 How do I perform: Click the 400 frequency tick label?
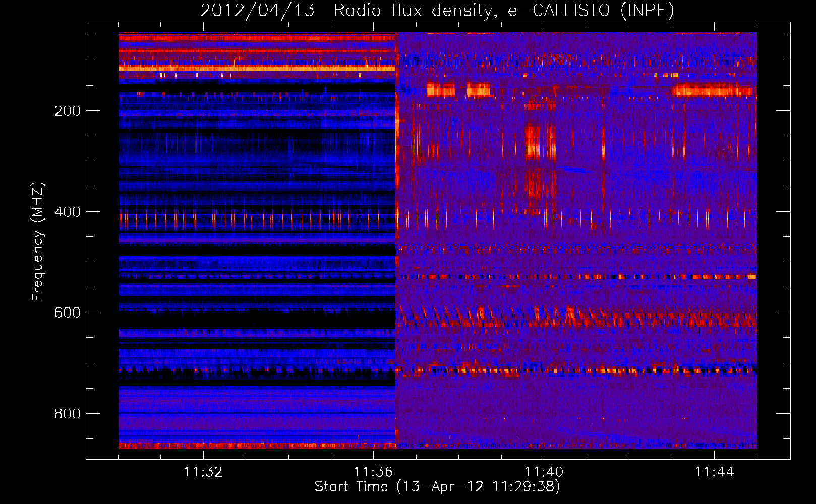pos(68,212)
